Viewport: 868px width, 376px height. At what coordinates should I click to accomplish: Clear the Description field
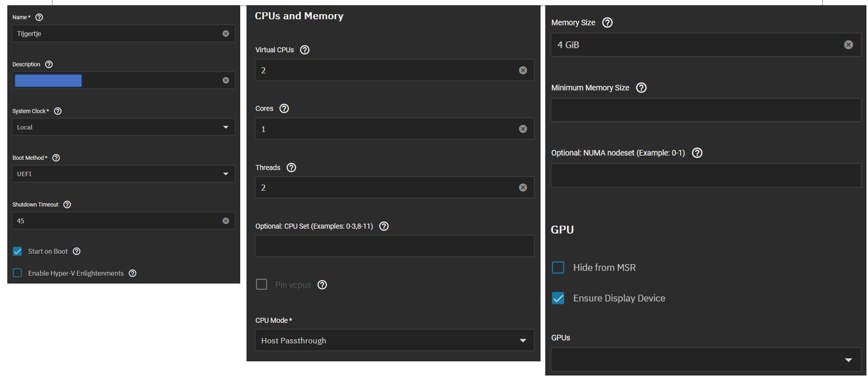pyautogui.click(x=226, y=80)
